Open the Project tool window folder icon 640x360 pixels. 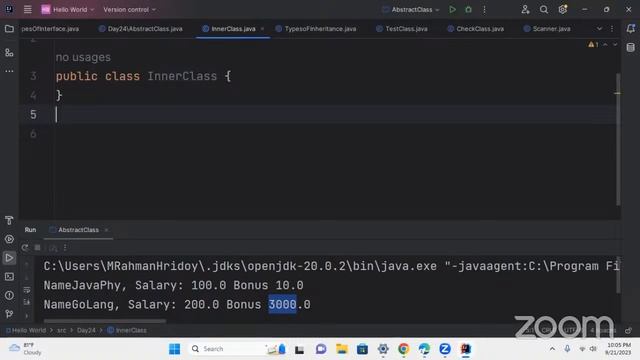tap(9, 29)
